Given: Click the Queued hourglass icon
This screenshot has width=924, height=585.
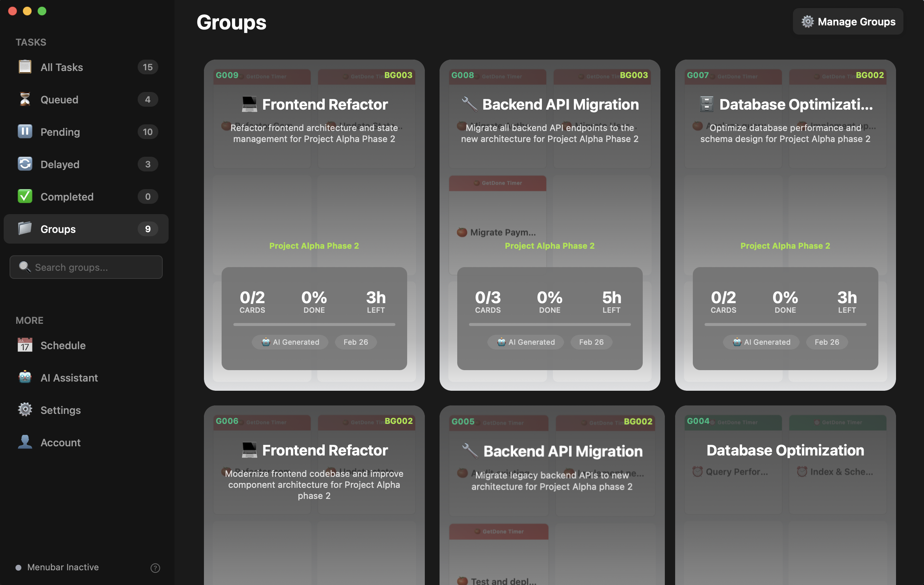Looking at the screenshot, I should pyautogui.click(x=25, y=99).
